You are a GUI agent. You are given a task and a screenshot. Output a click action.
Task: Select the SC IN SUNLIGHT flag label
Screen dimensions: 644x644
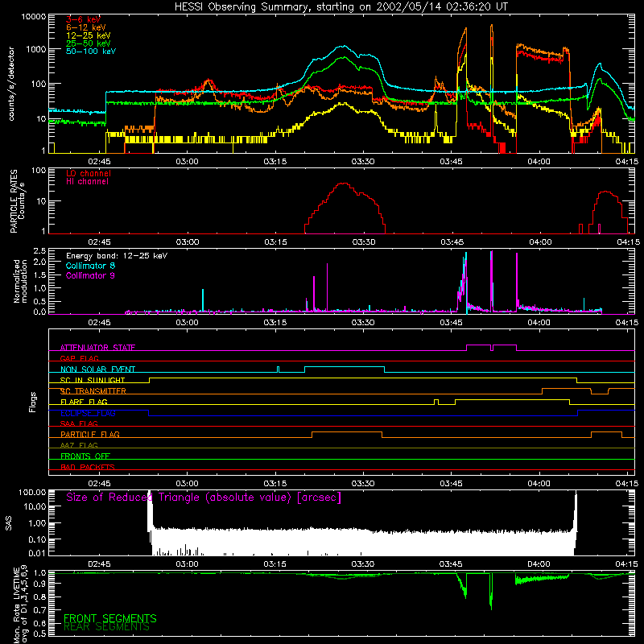click(x=92, y=380)
